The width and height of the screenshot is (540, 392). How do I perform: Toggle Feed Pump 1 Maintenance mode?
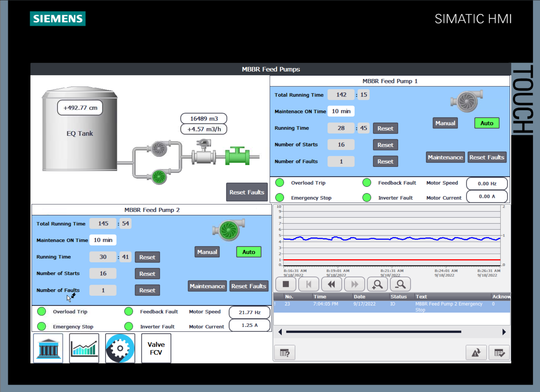pyautogui.click(x=445, y=157)
